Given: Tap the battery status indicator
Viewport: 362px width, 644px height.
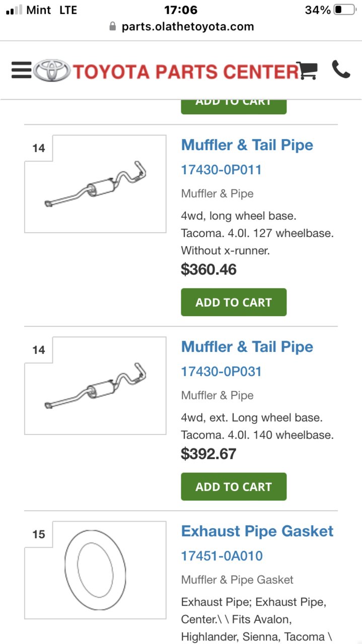Looking at the screenshot, I should tap(344, 10).
